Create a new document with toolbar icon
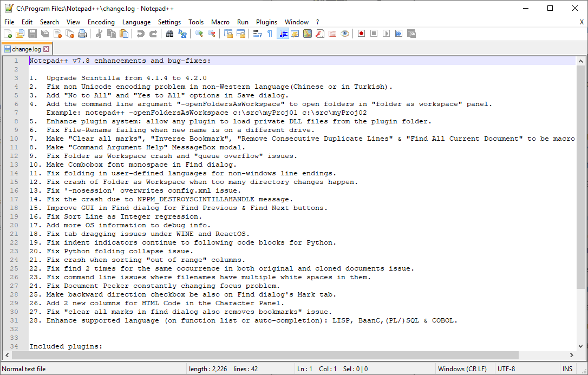 [x=8, y=34]
